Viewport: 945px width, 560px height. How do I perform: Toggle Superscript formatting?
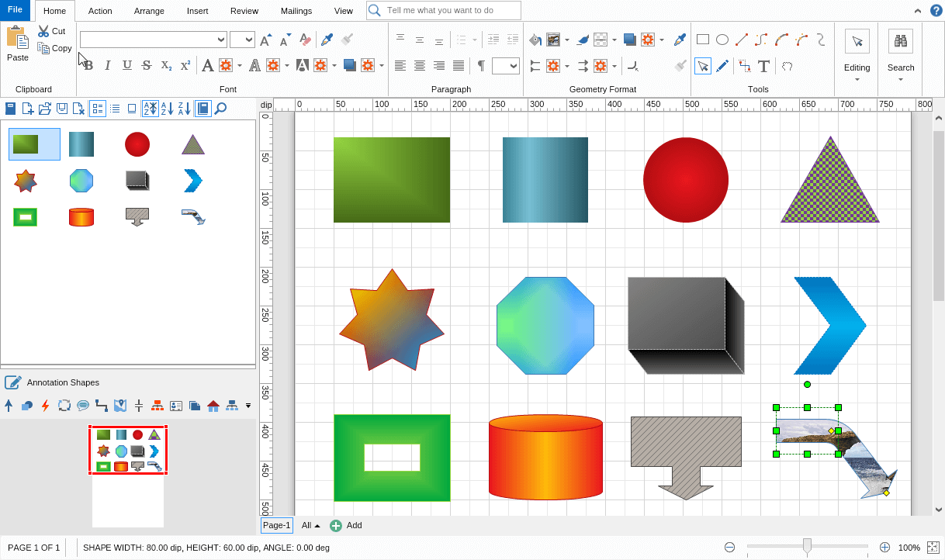click(185, 66)
